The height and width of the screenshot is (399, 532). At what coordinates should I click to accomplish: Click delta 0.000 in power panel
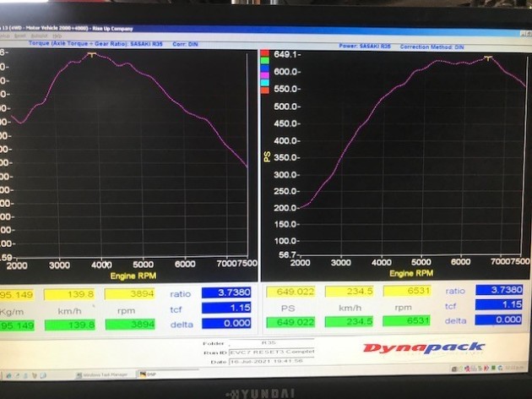[498, 320]
